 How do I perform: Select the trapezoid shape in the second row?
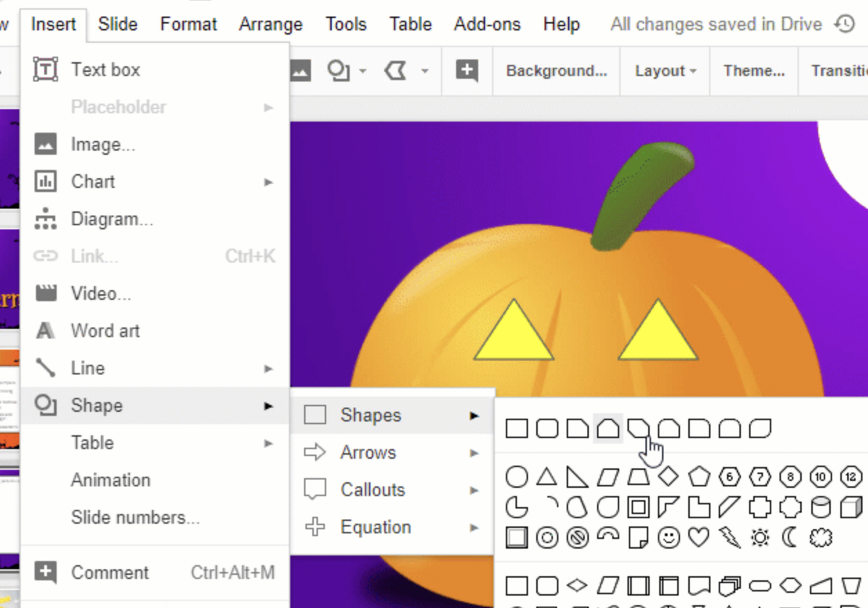pos(639,477)
